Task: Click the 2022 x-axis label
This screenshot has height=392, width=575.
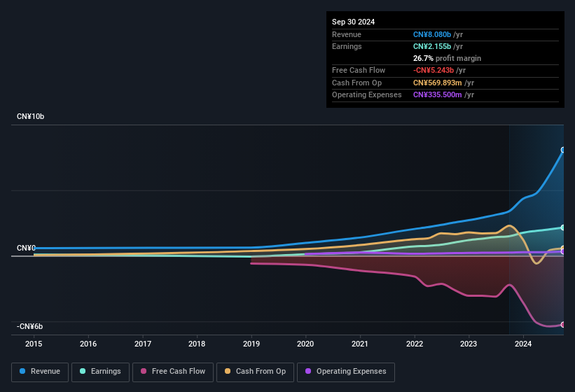Action: (415, 344)
